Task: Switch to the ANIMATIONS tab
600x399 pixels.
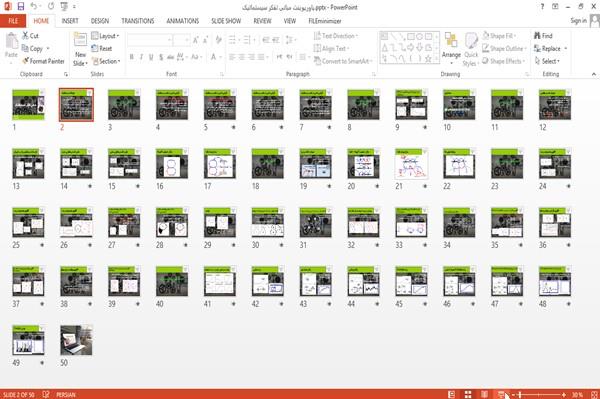Action: click(x=183, y=21)
